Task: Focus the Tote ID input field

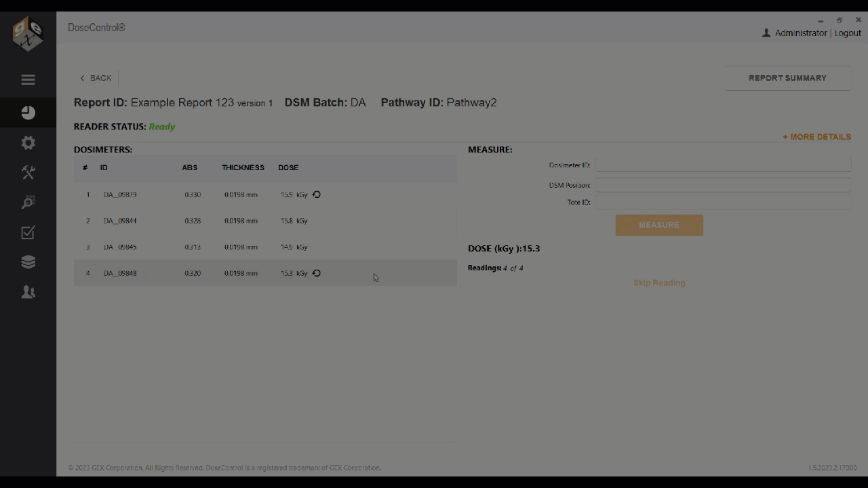Action: click(723, 202)
